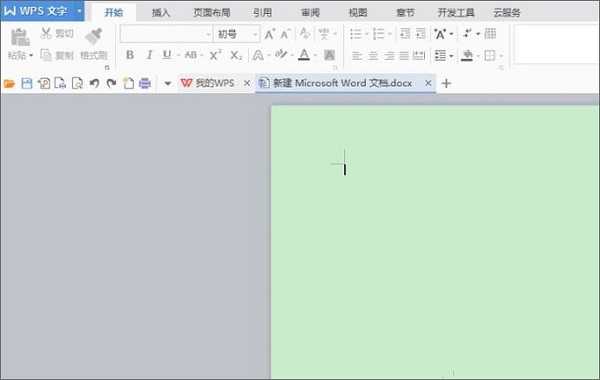Open the font size dropdown showing 初号
This screenshot has width=600, height=380.
[237, 34]
